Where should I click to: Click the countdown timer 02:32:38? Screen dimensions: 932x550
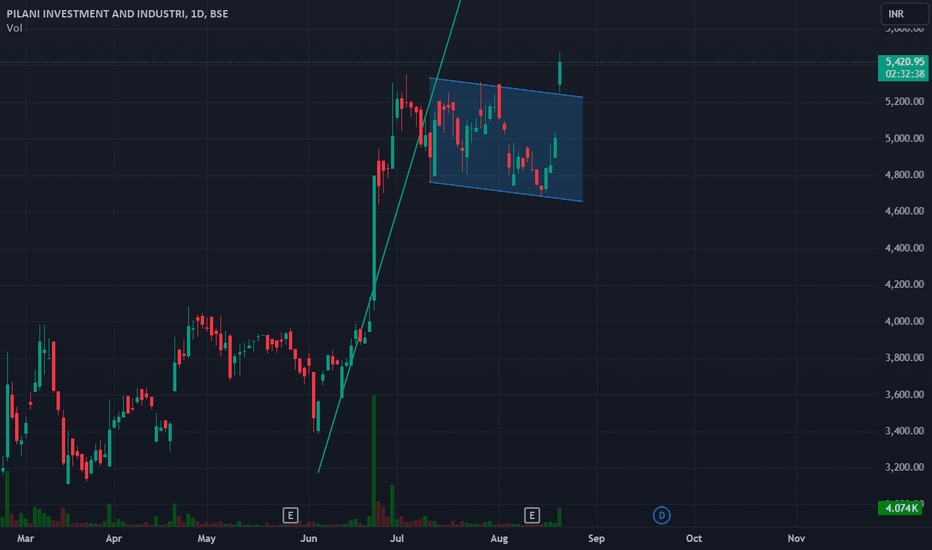coord(904,74)
